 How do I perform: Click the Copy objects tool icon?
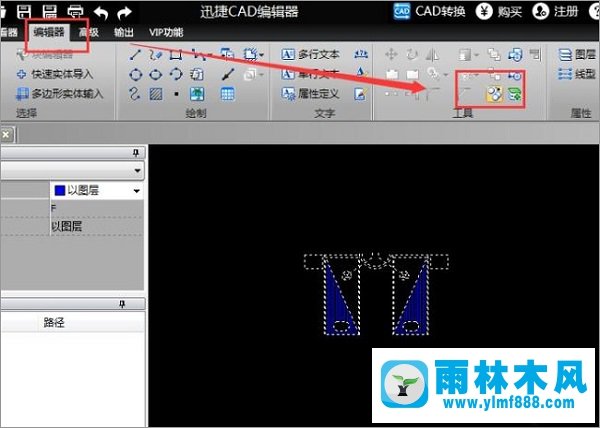point(494,55)
